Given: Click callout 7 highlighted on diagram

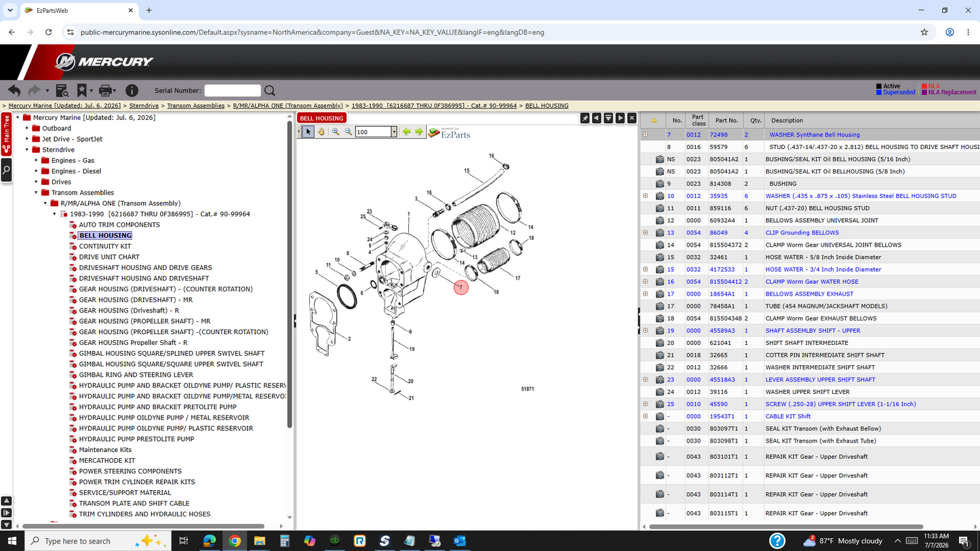Looking at the screenshot, I should (x=461, y=288).
